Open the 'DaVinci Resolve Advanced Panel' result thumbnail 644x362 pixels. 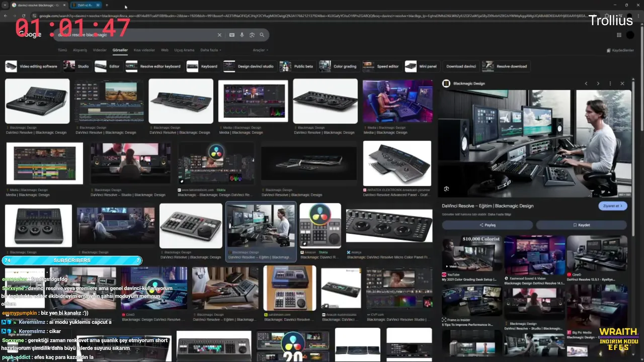click(x=397, y=163)
